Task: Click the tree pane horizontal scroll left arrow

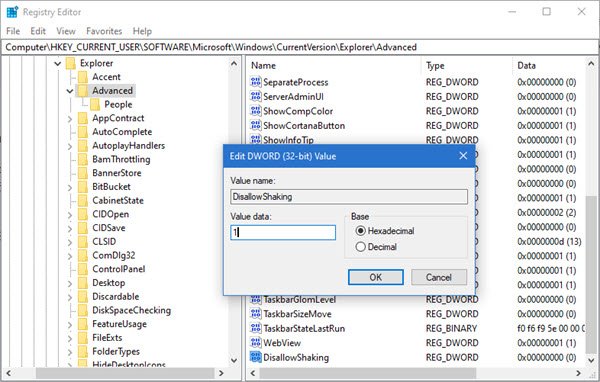Action: pyautogui.click(x=8, y=373)
